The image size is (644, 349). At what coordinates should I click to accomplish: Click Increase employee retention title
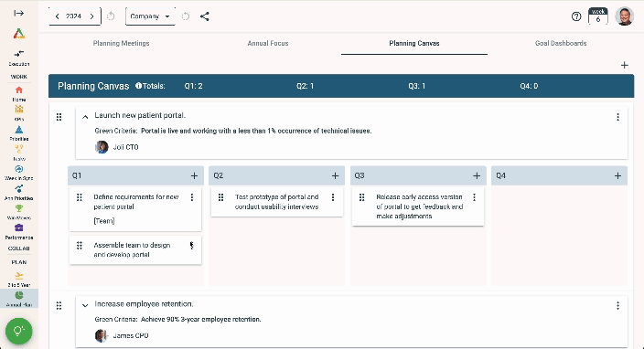[144, 304]
